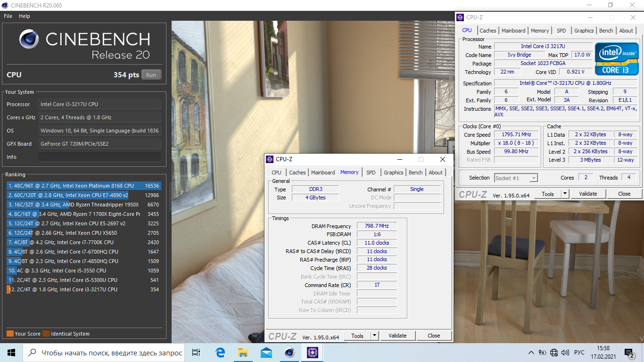Switch to CPU-Z via taskbar icon
The image size is (644, 362).
313,353
